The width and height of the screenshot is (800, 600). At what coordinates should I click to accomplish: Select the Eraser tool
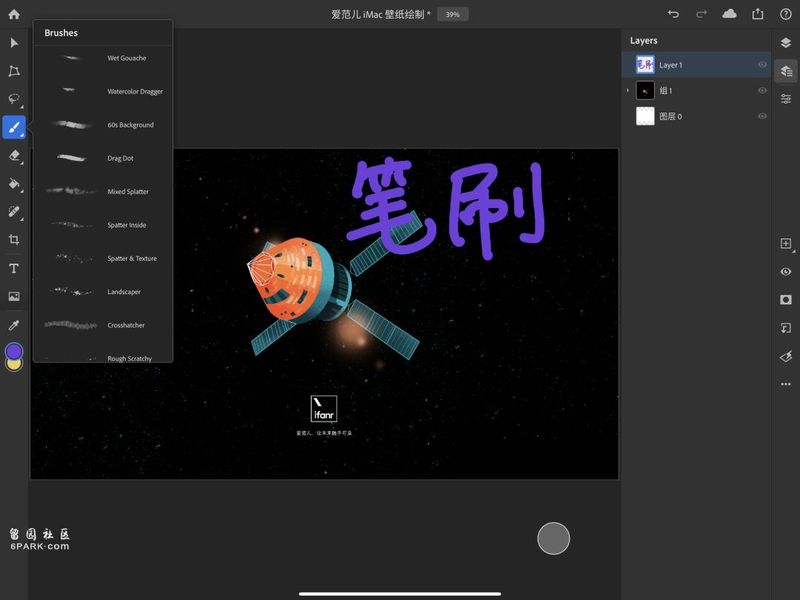click(x=14, y=155)
